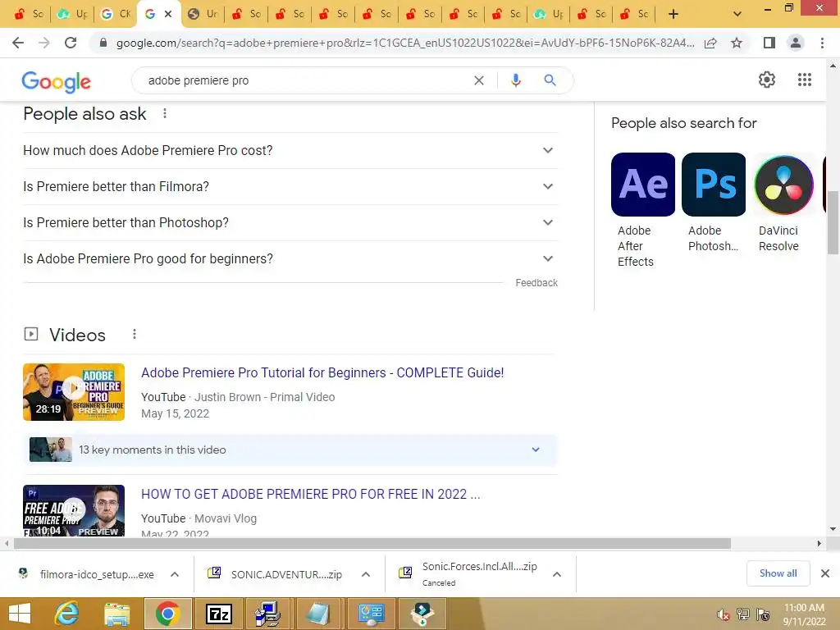Open Internet Explorer from taskbar

[x=67, y=614]
